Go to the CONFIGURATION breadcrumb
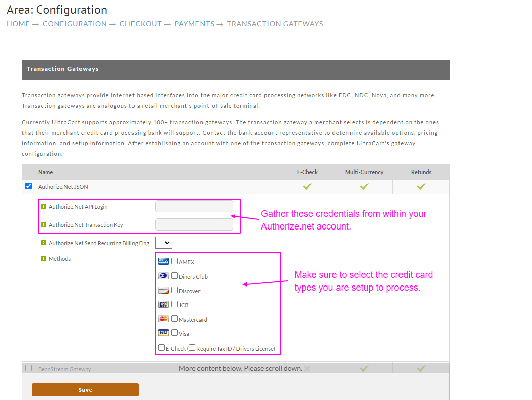This screenshot has width=532, height=400. [75, 24]
